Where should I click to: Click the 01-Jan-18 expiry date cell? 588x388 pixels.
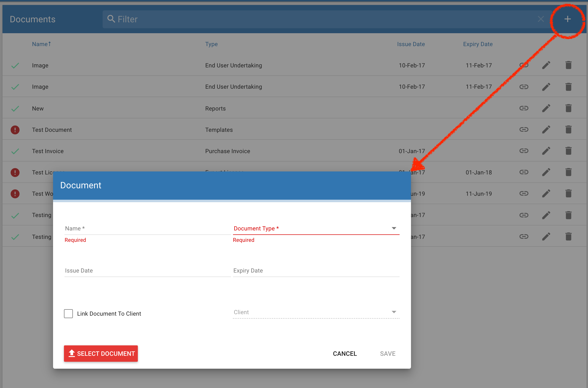click(x=479, y=172)
